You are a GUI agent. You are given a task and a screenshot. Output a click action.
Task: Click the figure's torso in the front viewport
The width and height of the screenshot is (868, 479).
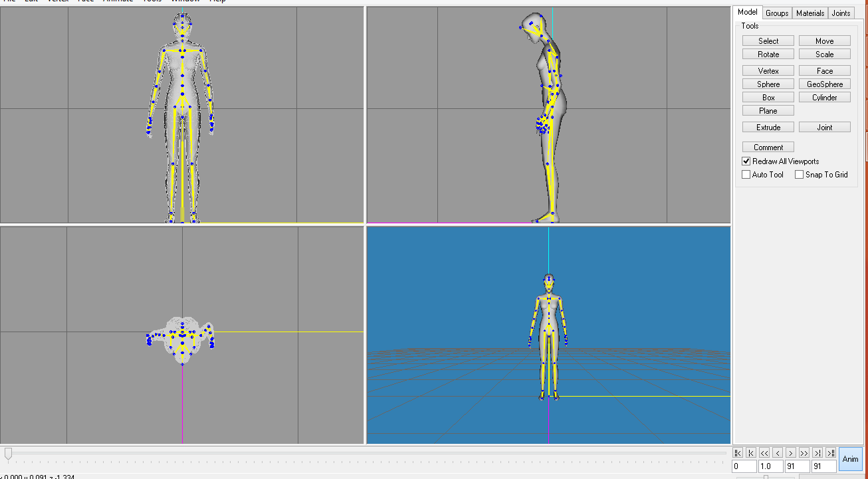182,76
